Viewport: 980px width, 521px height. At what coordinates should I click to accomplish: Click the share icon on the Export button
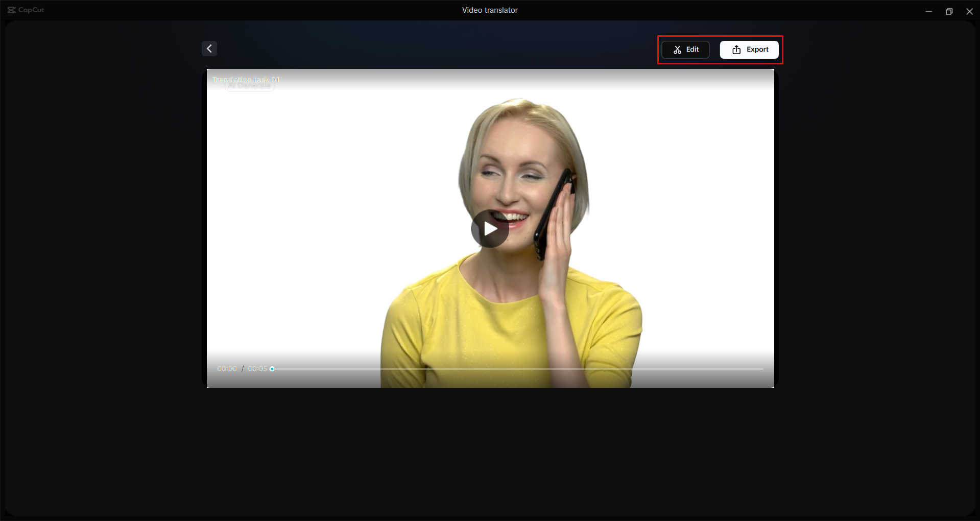736,50
